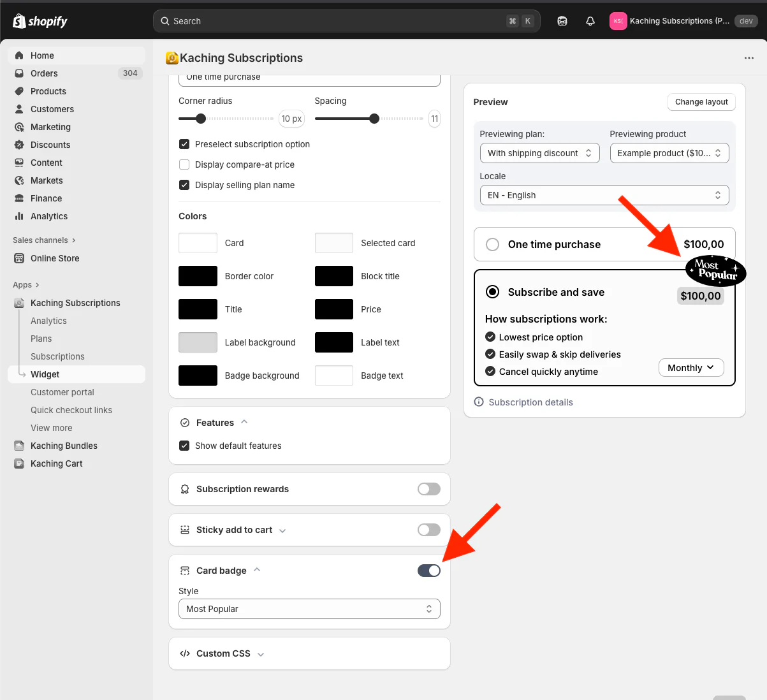Expand the Sticky add to cart section
Image resolution: width=767 pixels, height=700 pixels.
coord(282,530)
